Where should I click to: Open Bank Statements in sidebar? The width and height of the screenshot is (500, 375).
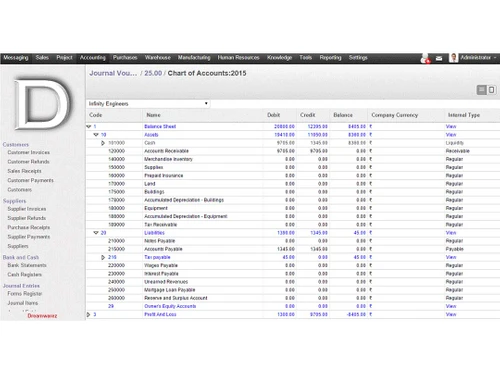[x=27, y=265]
